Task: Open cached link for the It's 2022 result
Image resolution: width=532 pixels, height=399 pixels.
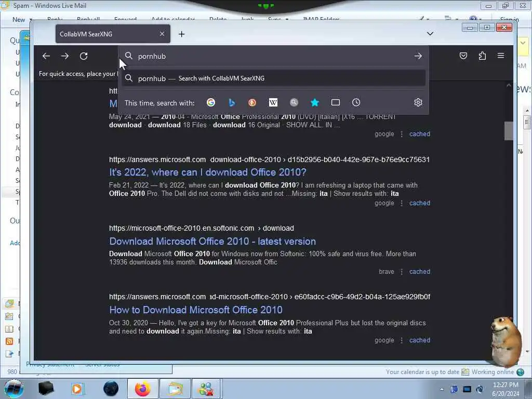Action: coord(420,203)
